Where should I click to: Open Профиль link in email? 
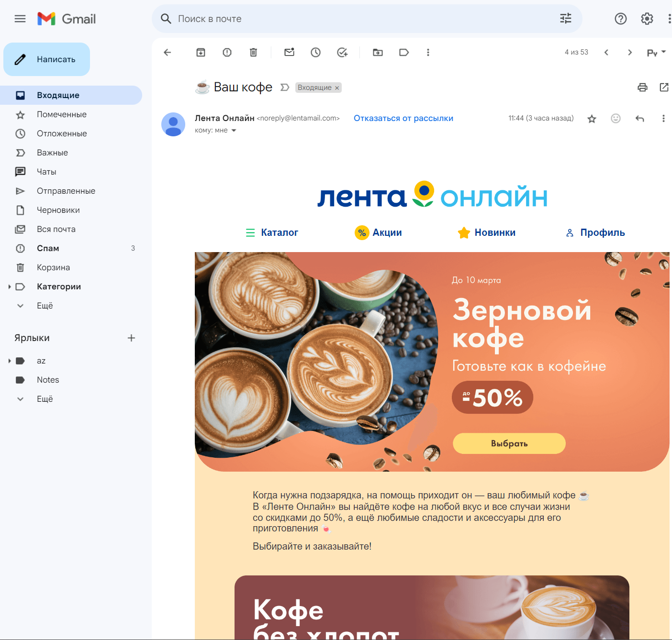[x=595, y=232]
